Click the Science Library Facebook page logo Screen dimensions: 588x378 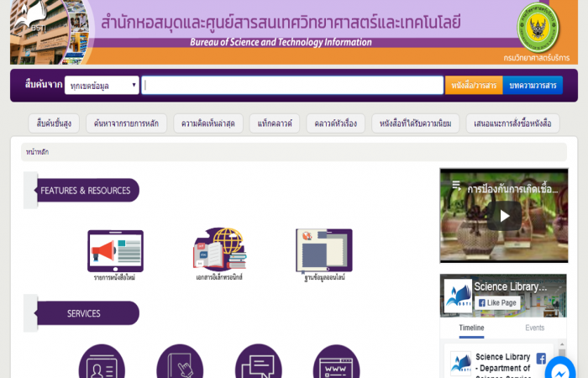tap(458, 296)
